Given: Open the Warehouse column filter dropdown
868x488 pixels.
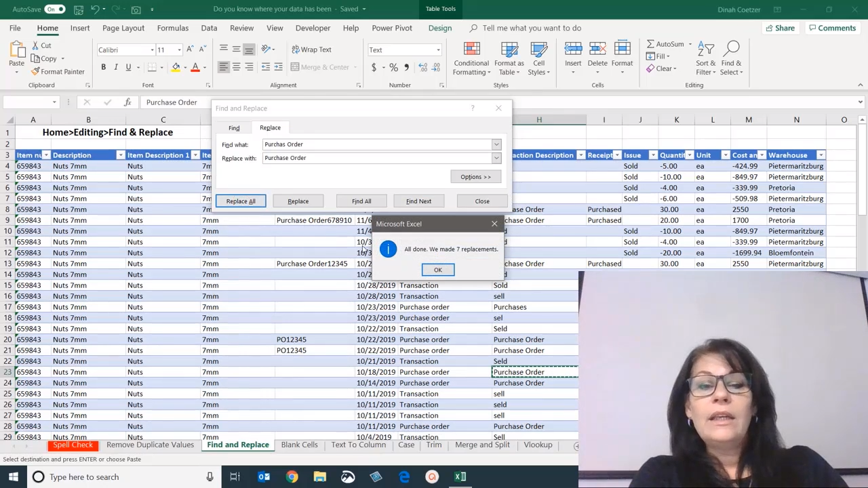Looking at the screenshot, I should click(x=821, y=155).
